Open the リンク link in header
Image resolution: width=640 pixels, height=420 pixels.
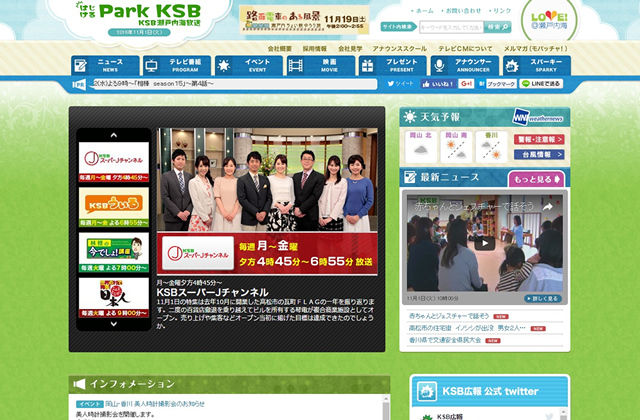click(500, 11)
